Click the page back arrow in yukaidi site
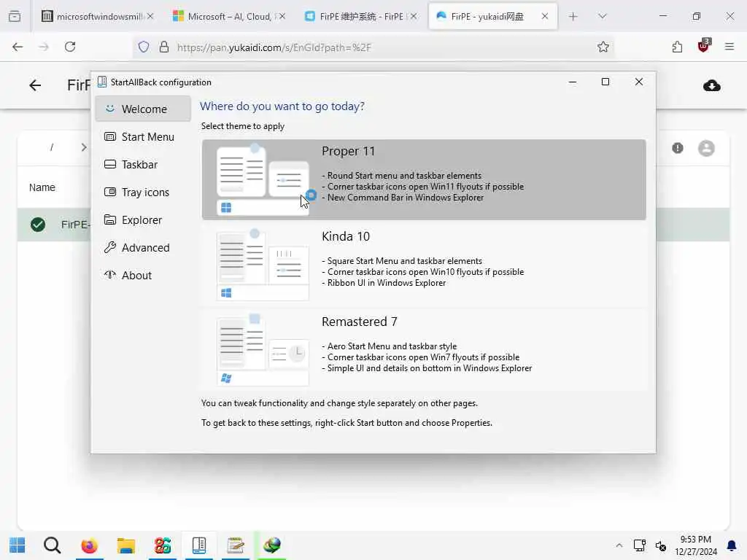747x560 pixels. [35, 85]
